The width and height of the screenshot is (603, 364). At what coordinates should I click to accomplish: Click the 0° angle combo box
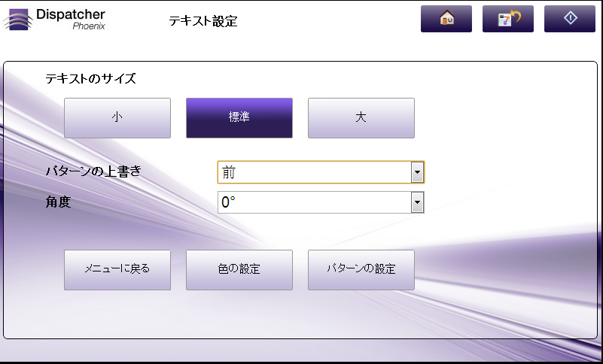point(321,202)
